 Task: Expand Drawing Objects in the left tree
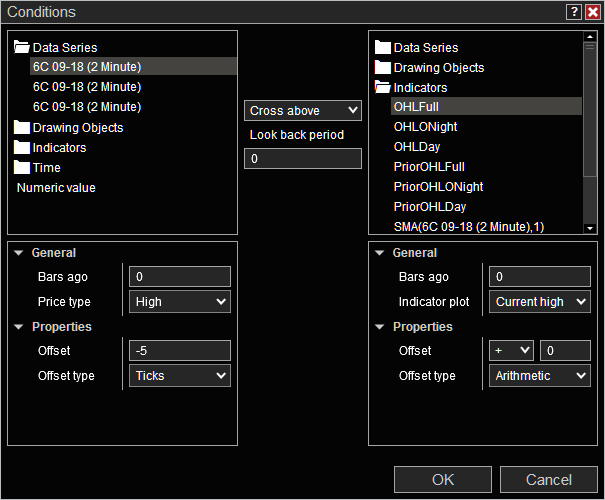click(78, 128)
